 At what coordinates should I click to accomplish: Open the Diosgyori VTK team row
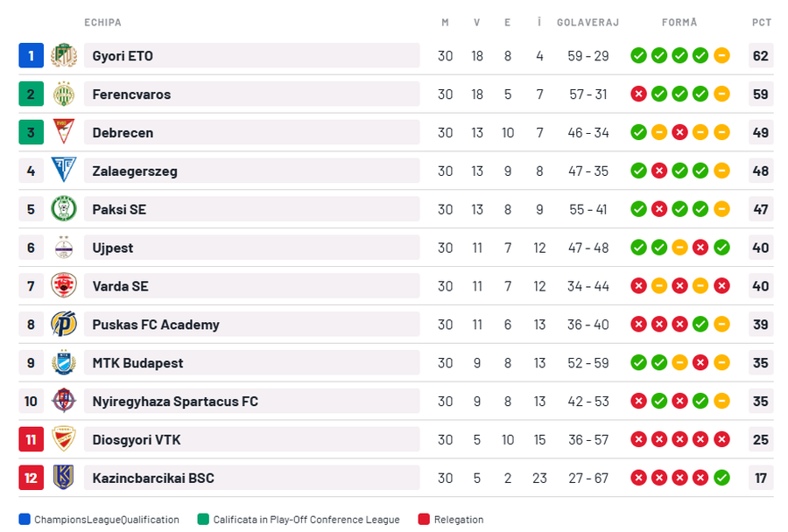point(137,440)
